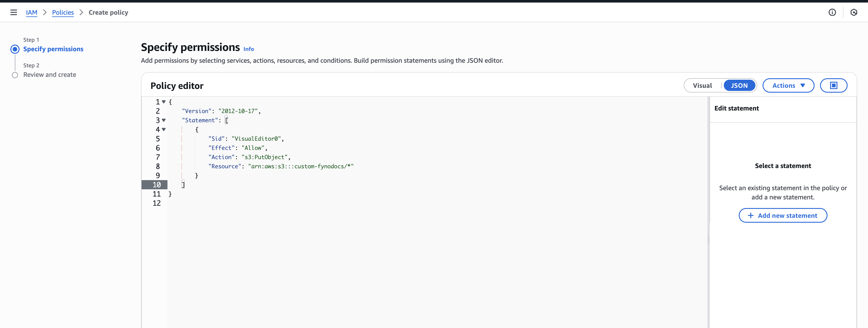Navigate to Policies breadcrumb link

click(63, 12)
